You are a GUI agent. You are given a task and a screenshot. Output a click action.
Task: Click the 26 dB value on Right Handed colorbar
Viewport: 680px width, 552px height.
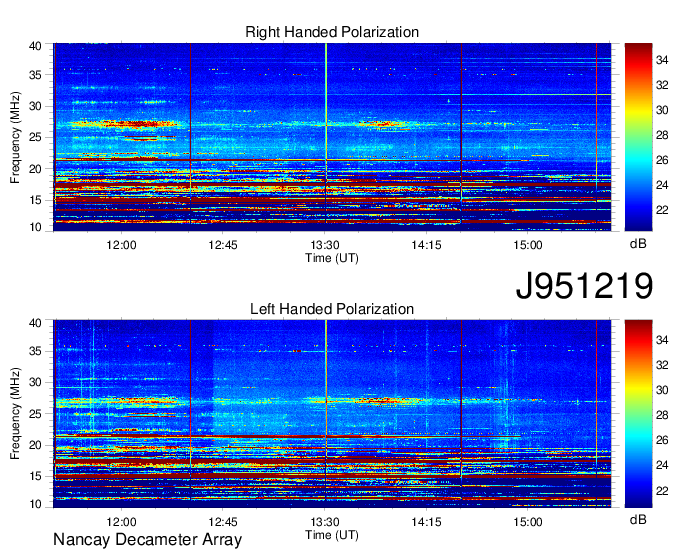coord(662,160)
